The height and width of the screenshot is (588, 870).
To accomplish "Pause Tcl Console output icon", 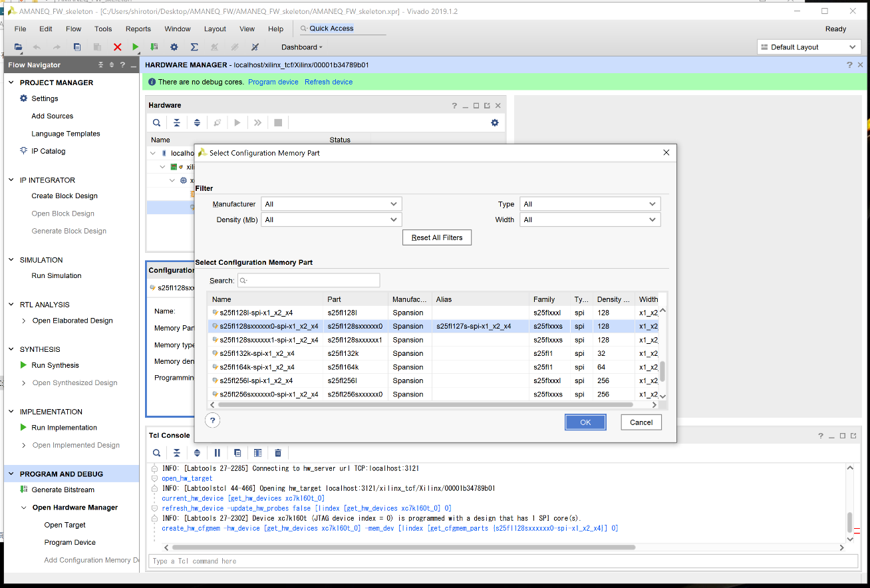I will [217, 453].
